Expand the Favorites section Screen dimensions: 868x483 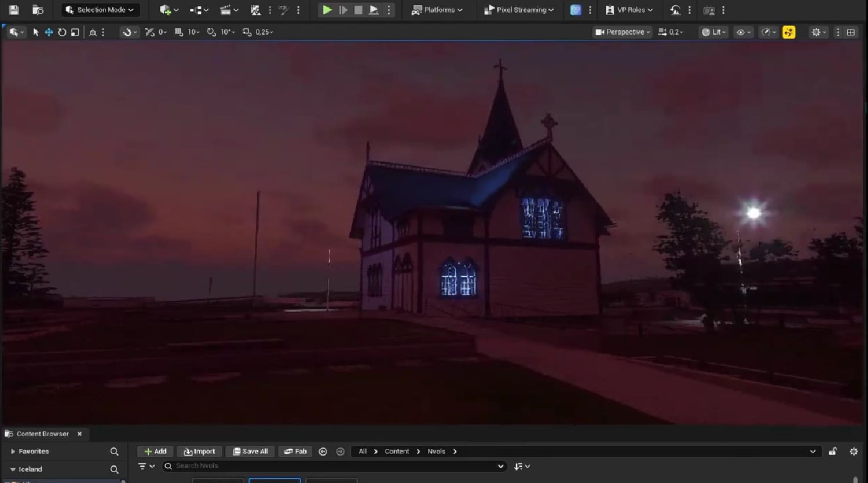(13, 452)
